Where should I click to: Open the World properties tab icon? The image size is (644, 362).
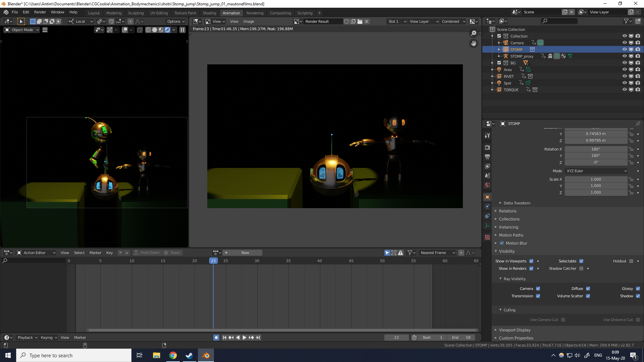(487, 185)
